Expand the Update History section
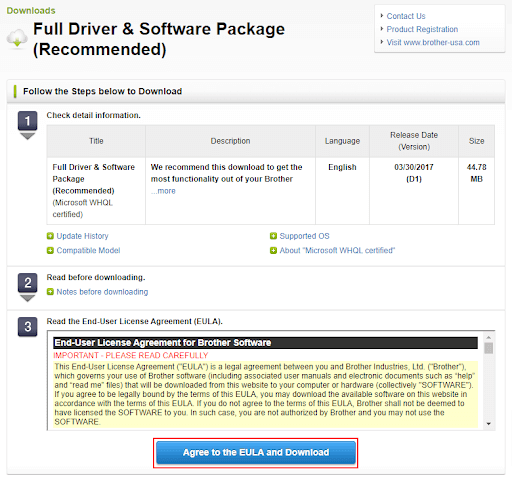 tap(82, 236)
